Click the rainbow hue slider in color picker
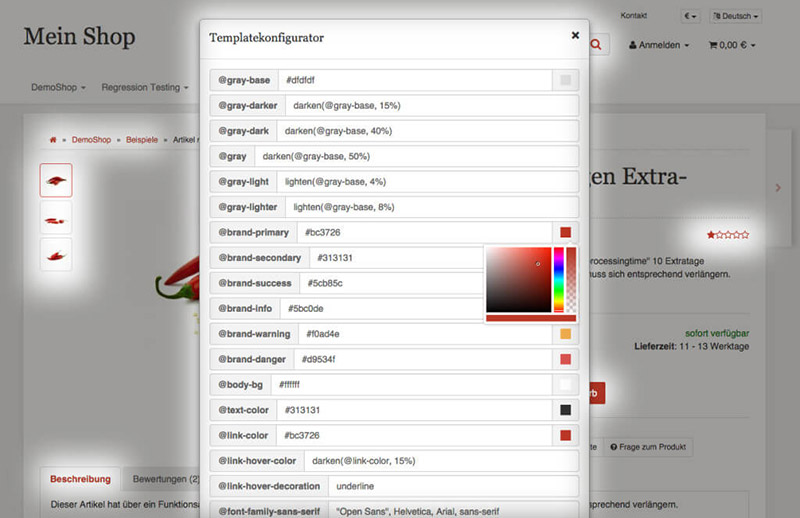 (x=559, y=278)
